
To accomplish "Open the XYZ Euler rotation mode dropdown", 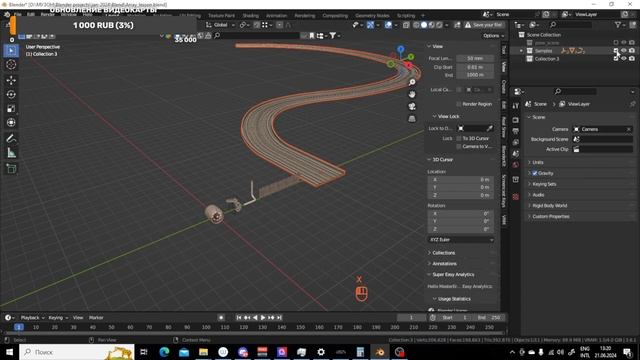I will [x=461, y=240].
